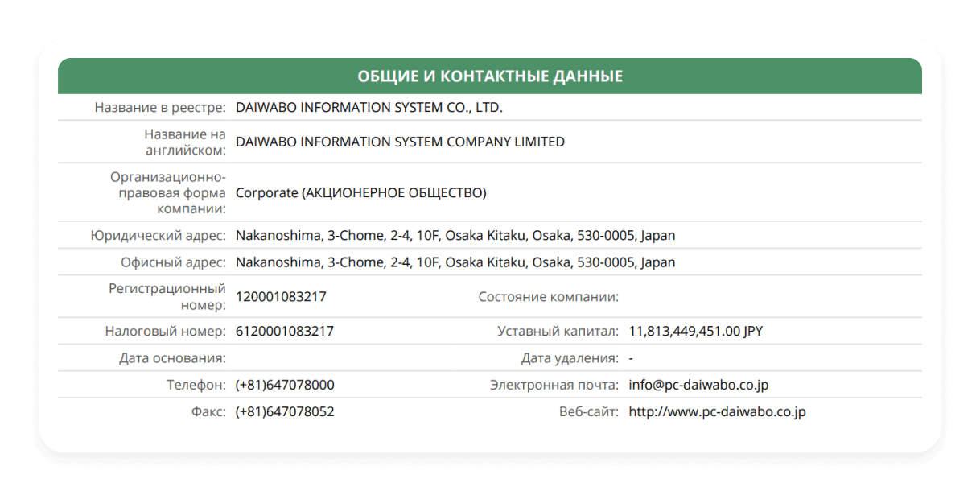
Task: Select tax number 6120001083217
Action: [285, 332]
